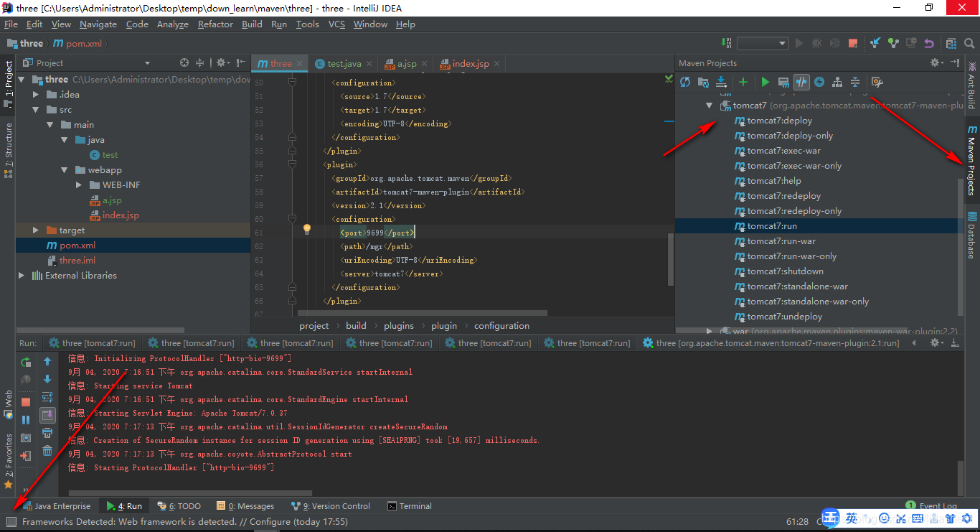This screenshot has height=532, width=980.
Task: Pause output in Run panel
Action: [x=26, y=419]
